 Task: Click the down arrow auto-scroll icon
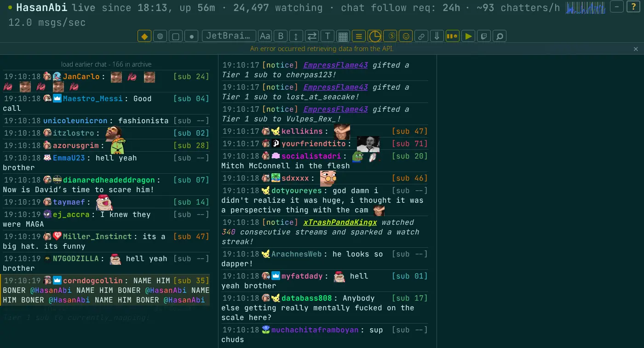click(437, 36)
